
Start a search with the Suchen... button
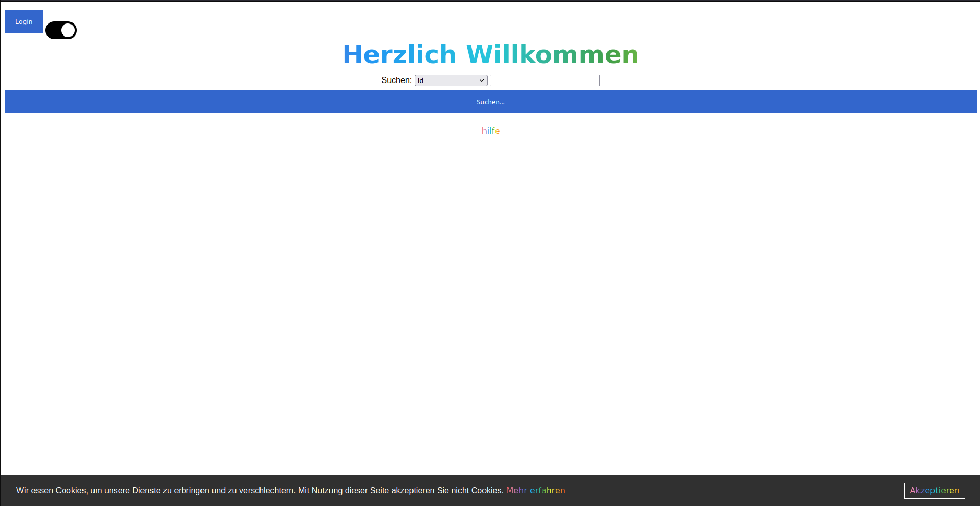[490, 102]
